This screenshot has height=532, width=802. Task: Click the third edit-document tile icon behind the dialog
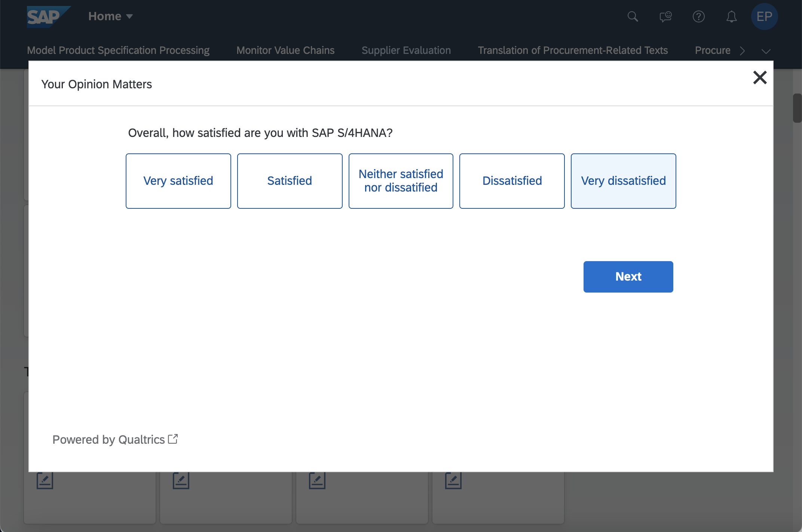[x=317, y=480]
